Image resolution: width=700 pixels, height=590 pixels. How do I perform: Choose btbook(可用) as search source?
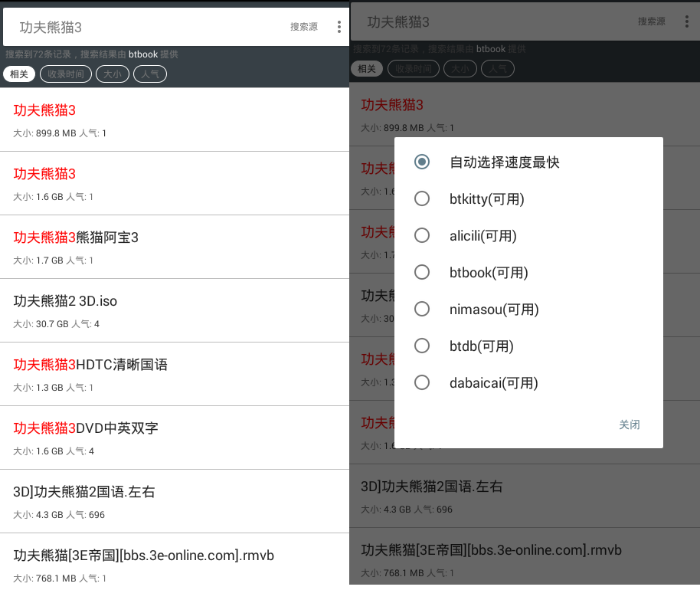(422, 273)
